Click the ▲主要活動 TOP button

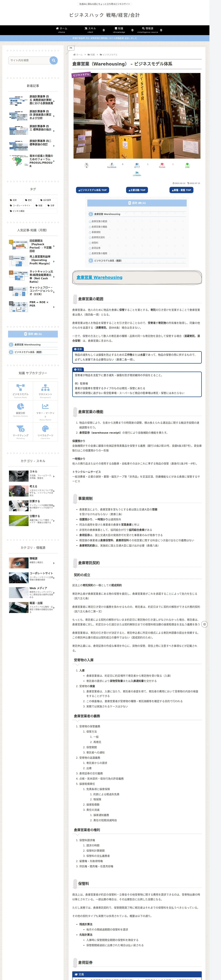tap(137, 190)
